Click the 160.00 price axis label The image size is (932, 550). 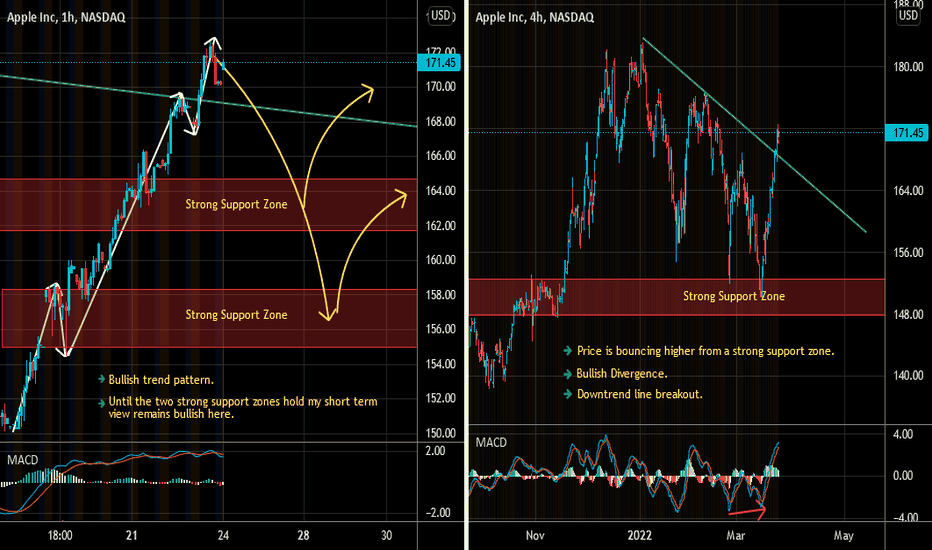(440, 260)
